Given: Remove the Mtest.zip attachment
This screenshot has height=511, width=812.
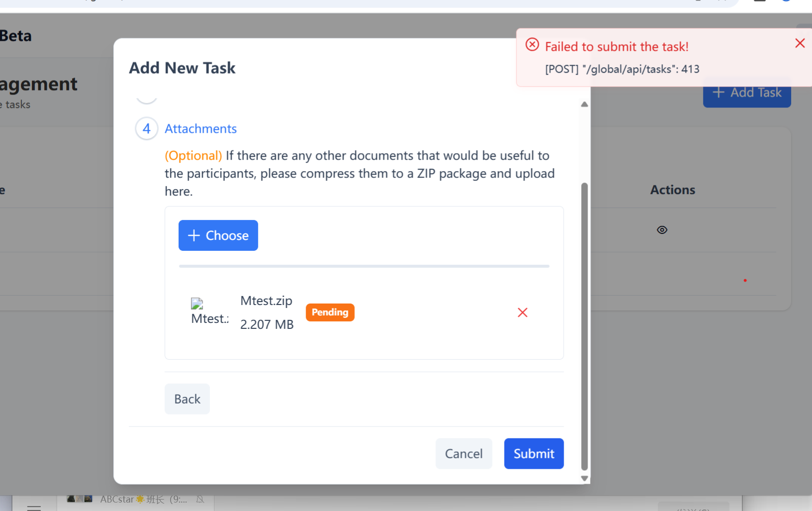Looking at the screenshot, I should (x=522, y=312).
